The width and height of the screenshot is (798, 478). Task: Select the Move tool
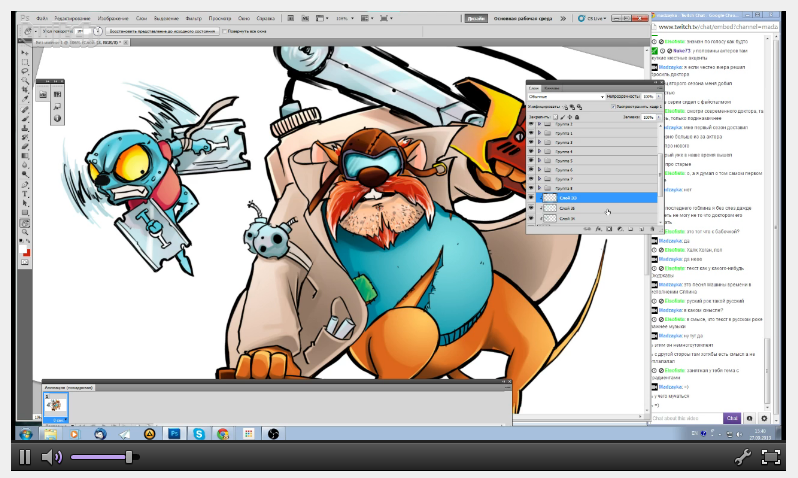tap(24, 53)
